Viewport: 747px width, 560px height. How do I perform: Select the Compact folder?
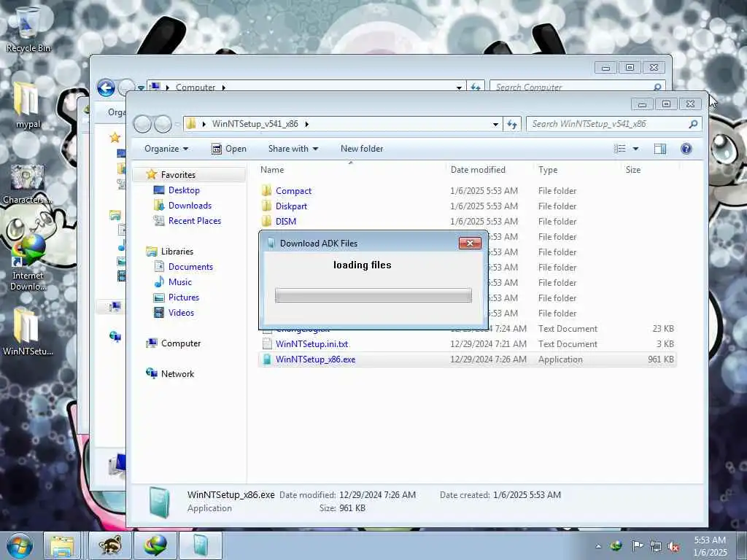click(293, 190)
